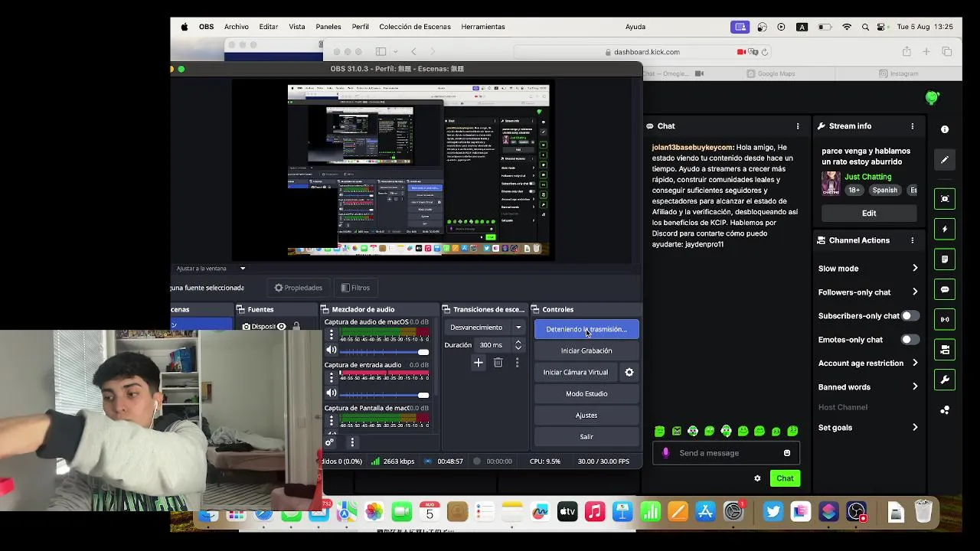Click the Just Chatting category link
Screen dimensions: 980x551
[868, 177]
